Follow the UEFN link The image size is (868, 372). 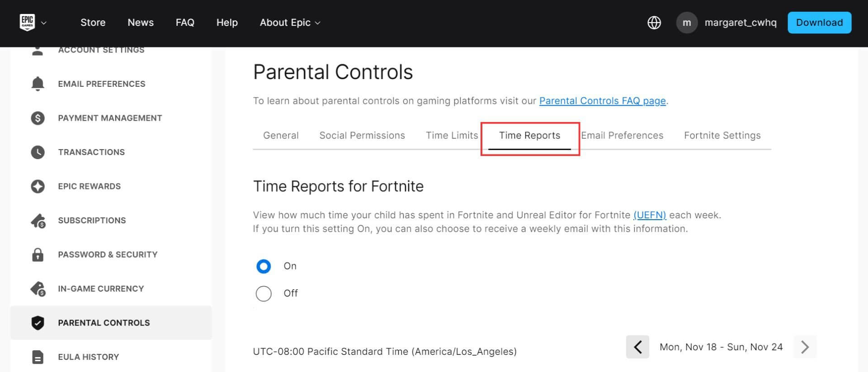point(650,215)
